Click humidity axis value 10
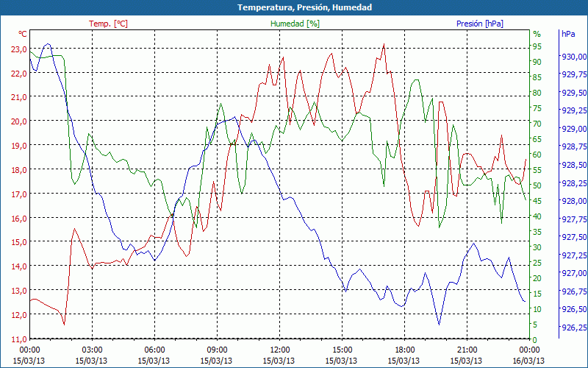 (537, 309)
